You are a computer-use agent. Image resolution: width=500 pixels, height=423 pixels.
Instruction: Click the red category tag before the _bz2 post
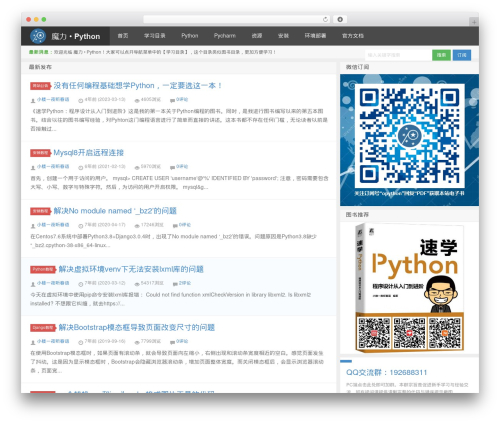[x=40, y=211]
